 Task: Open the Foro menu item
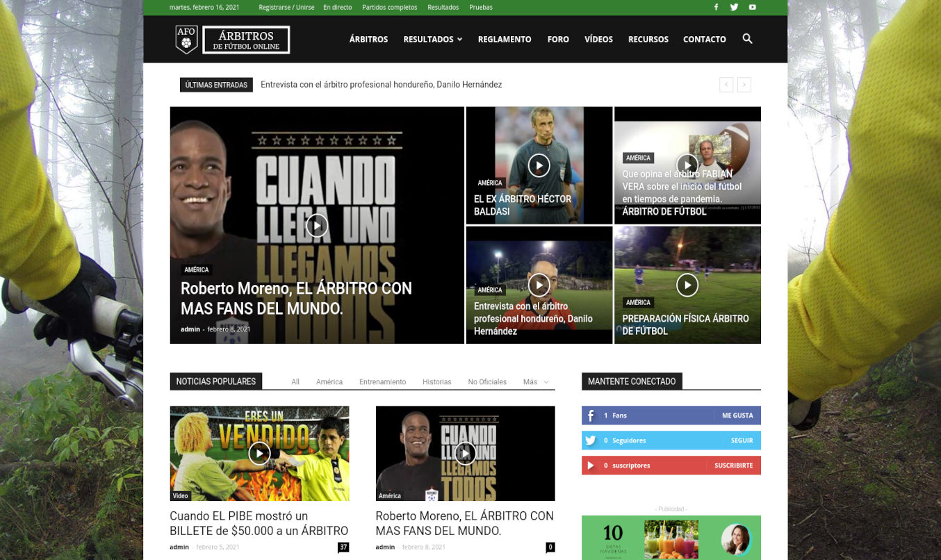click(x=558, y=40)
